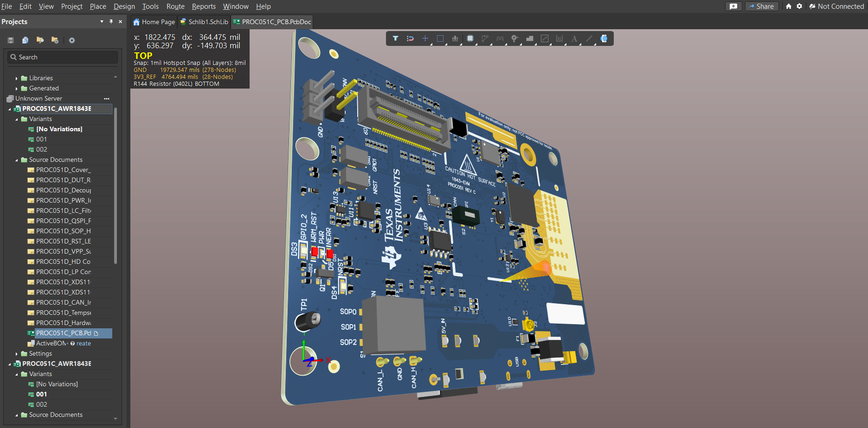Click Not Connected in the top right
This screenshot has width=868, height=428.
point(837,6)
